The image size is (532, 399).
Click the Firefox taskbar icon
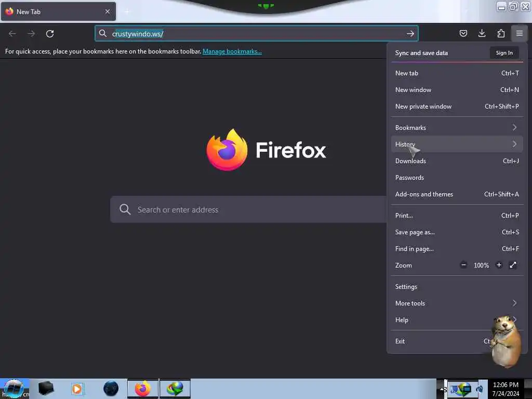pyautogui.click(x=143, y=389)
